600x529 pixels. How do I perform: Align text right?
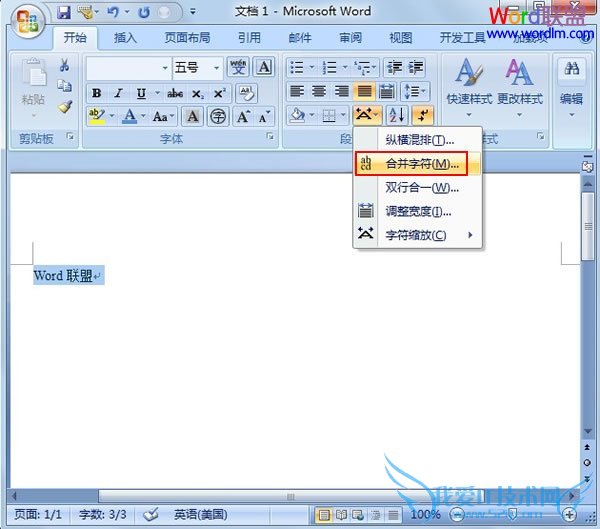pos(341,91)
